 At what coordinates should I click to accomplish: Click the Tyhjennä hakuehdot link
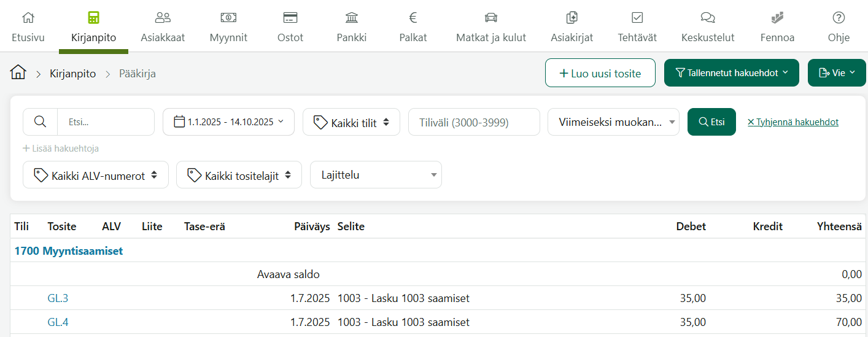click(x=792, y=122)
